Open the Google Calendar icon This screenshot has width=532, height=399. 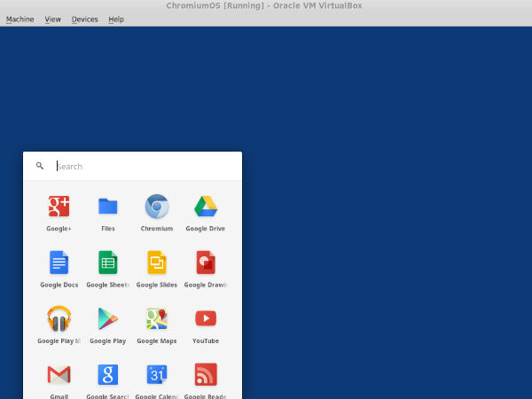(x=157, y=374)
